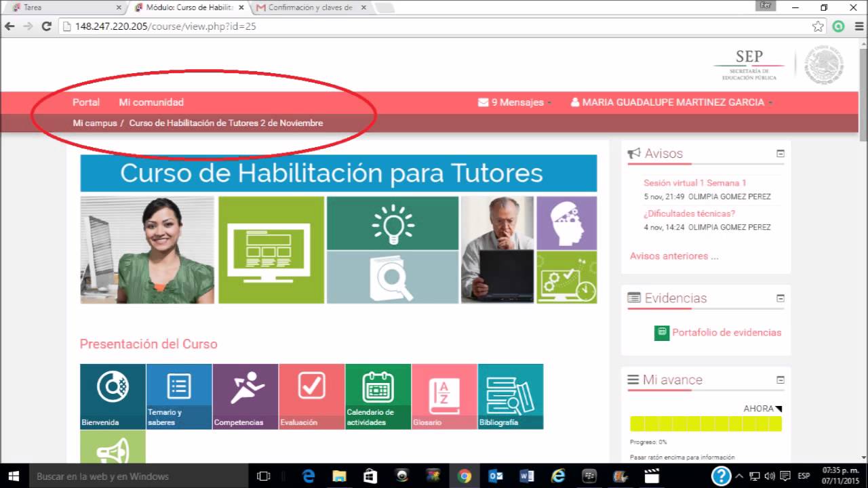Viewport: 868px width, 488px height.
Task: Select the Módulo: Curso de Habilitación tab
Action: (189, 7)
